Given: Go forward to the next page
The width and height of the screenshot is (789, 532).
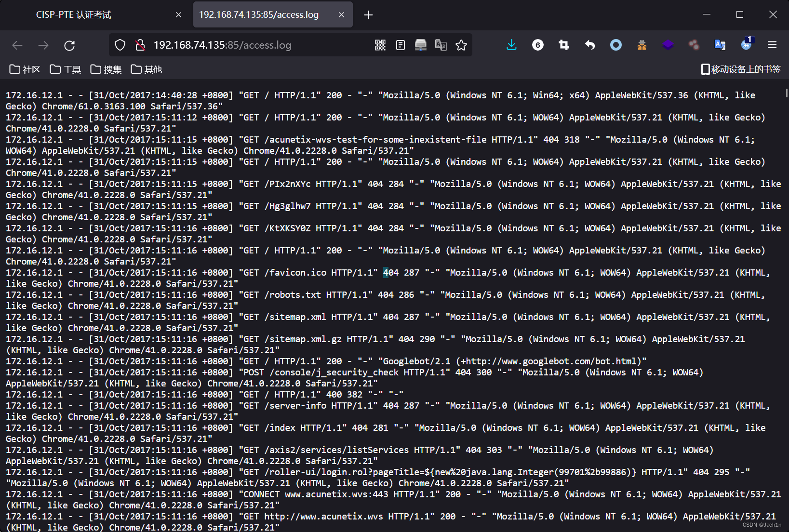Looking at the screenshot, I should click(x=43, y=45).
